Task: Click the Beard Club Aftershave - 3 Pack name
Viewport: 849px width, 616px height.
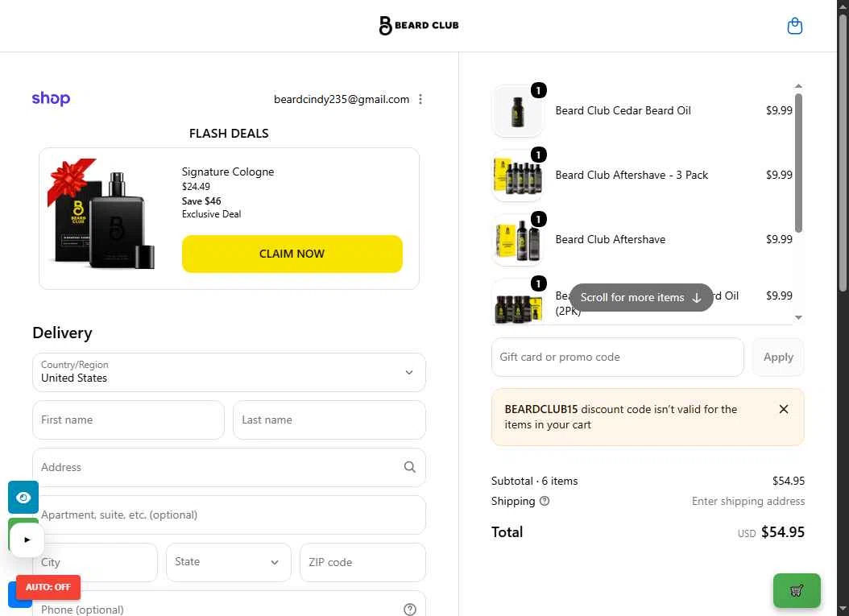Action: coord(632,175)
